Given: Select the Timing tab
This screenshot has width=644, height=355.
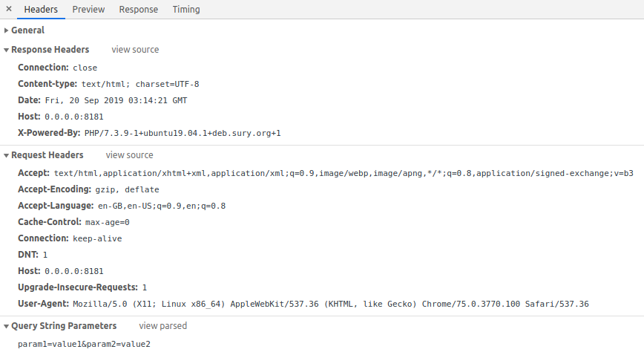Looking at the screenshot, I should [x=186, y=10].
